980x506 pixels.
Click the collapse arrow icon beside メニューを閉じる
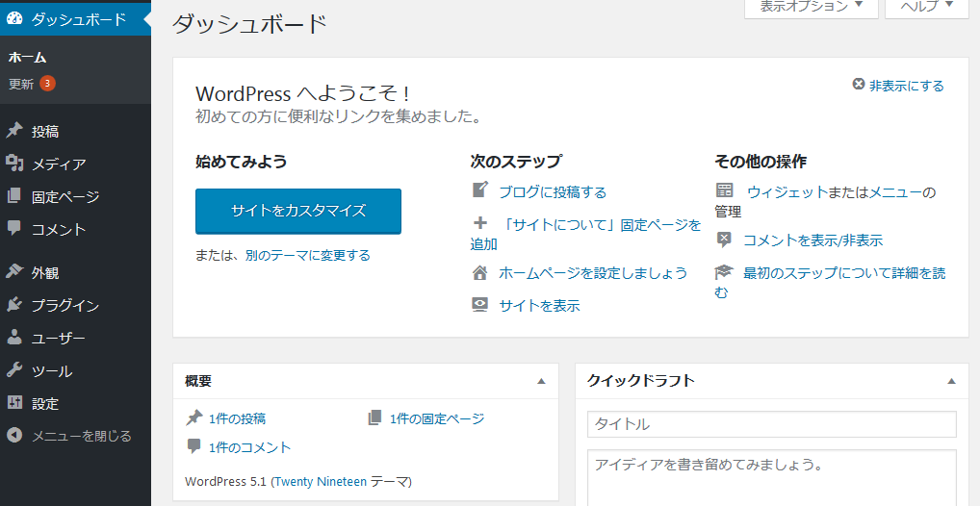(15, 436)
